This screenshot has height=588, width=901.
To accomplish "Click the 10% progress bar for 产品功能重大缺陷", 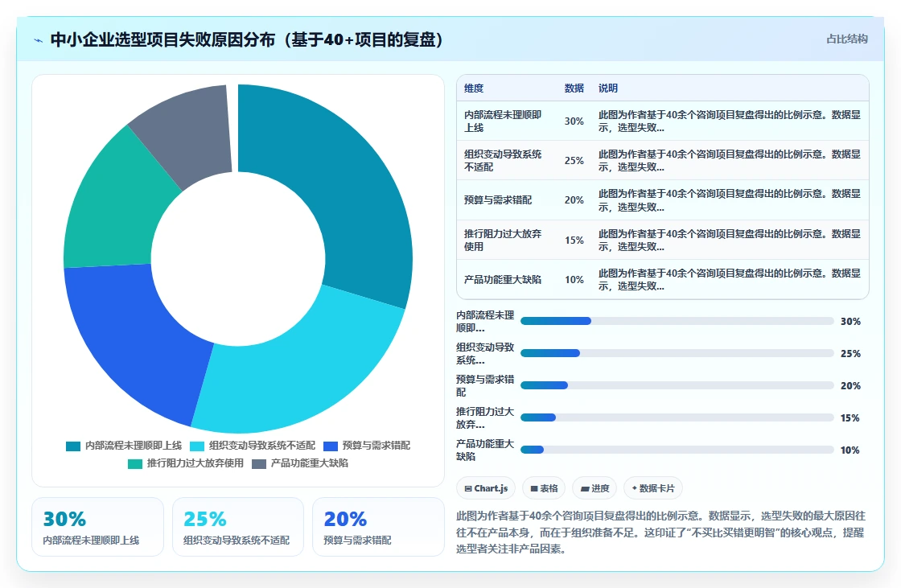I will click(677, 450).
